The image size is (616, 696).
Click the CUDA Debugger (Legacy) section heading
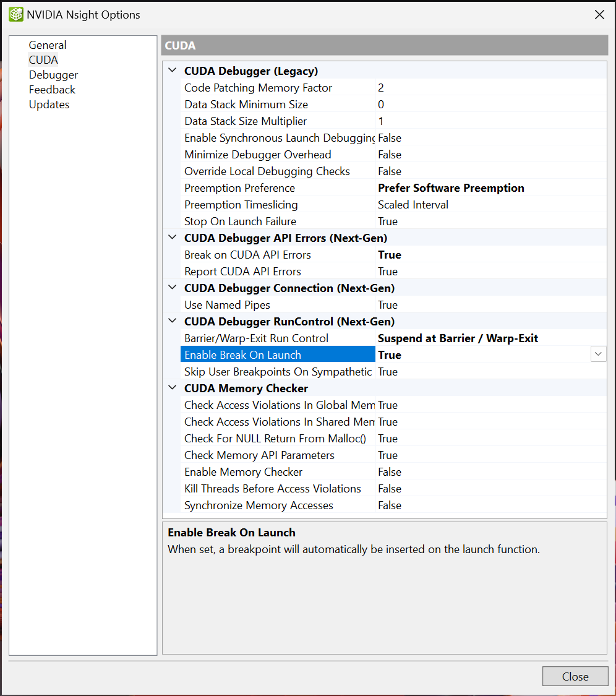251,71
